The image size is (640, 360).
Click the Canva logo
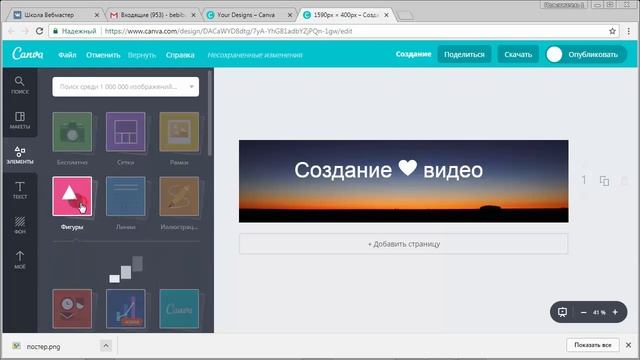(x=27, y=54)
